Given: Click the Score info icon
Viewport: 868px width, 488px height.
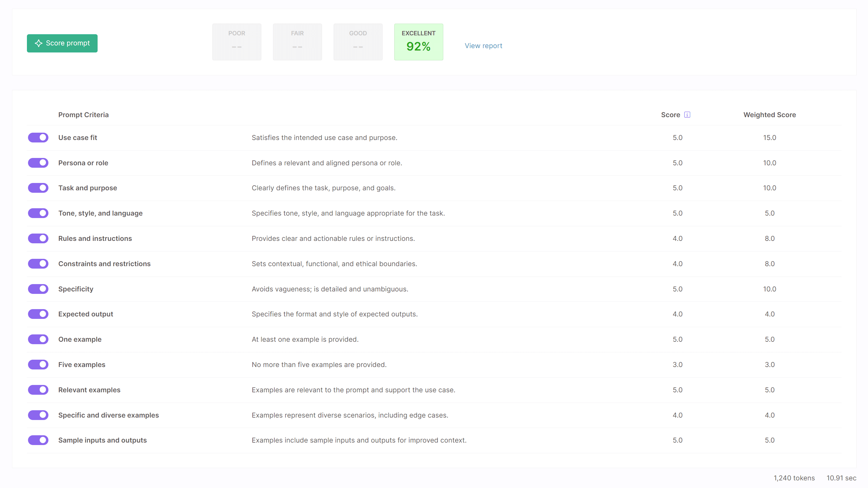Looking at the screenshot, I should point(687,115).
